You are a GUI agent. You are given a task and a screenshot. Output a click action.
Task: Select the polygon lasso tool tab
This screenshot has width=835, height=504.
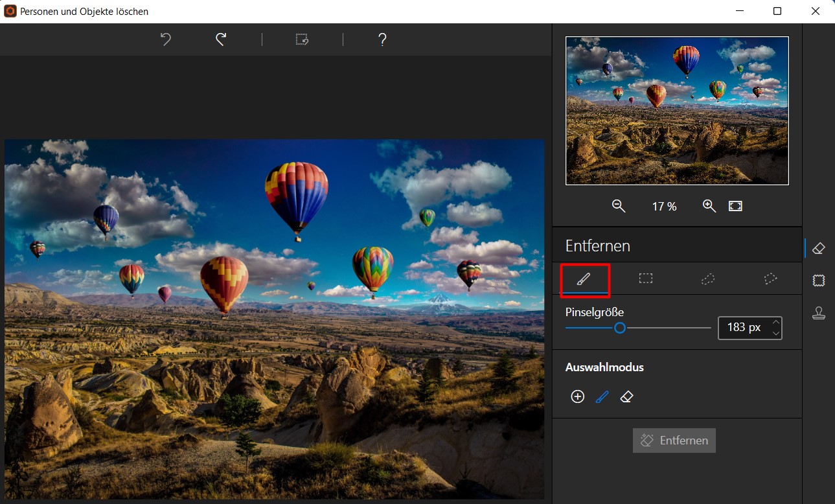coord(770,279)
